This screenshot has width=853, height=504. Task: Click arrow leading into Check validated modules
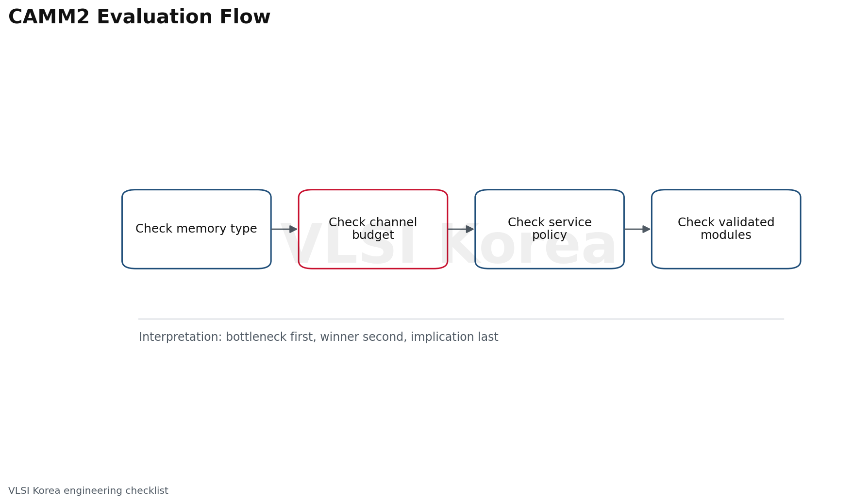tap(637, 229)
